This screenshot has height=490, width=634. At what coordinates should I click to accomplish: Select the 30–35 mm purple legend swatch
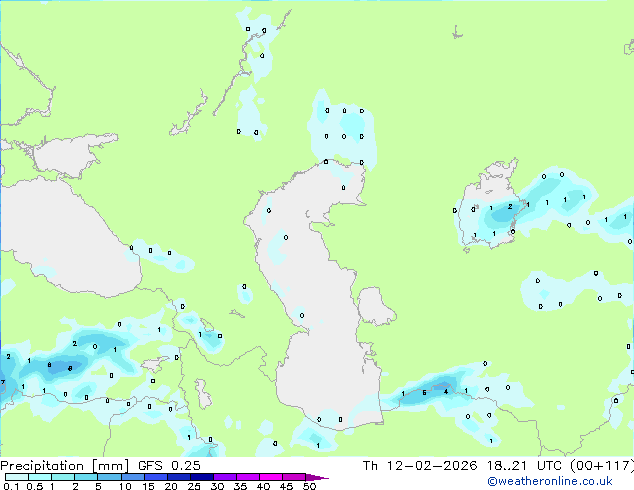(x=224, y=477)
